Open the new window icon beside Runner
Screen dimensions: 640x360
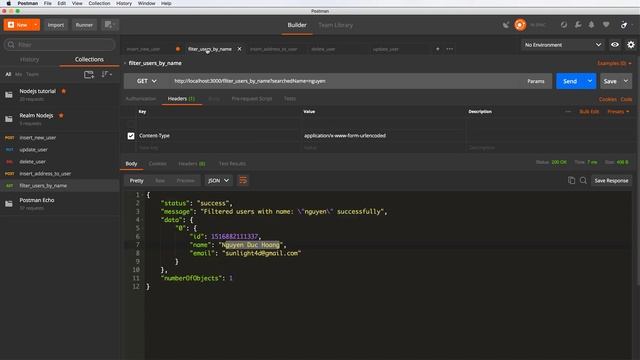(109, 25)
